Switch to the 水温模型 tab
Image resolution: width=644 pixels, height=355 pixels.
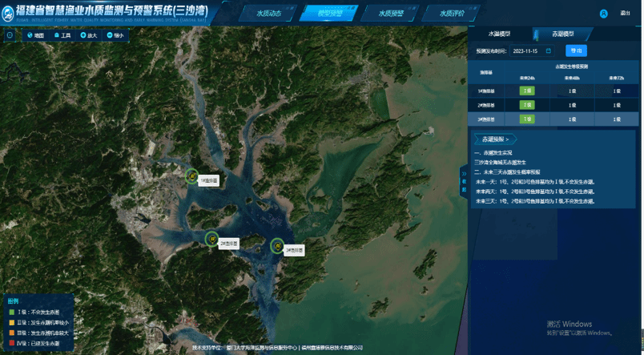pyautogui.click(x=499, y=34)
